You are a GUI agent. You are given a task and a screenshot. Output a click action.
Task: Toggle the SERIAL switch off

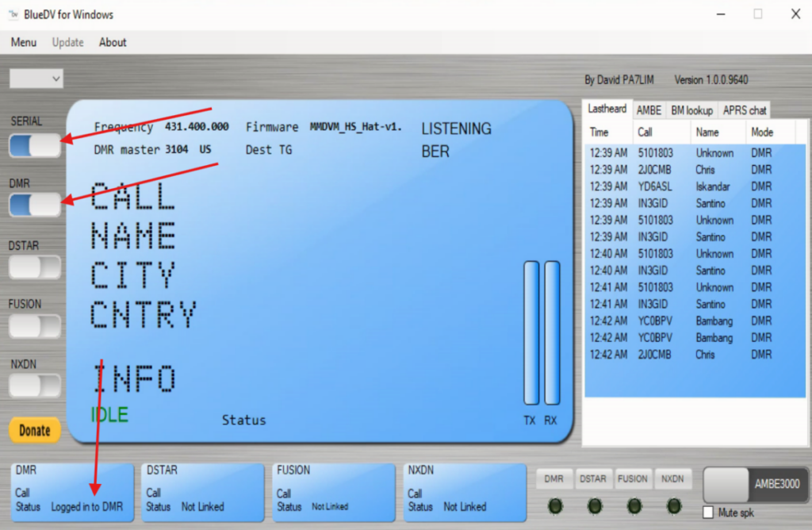35,145
